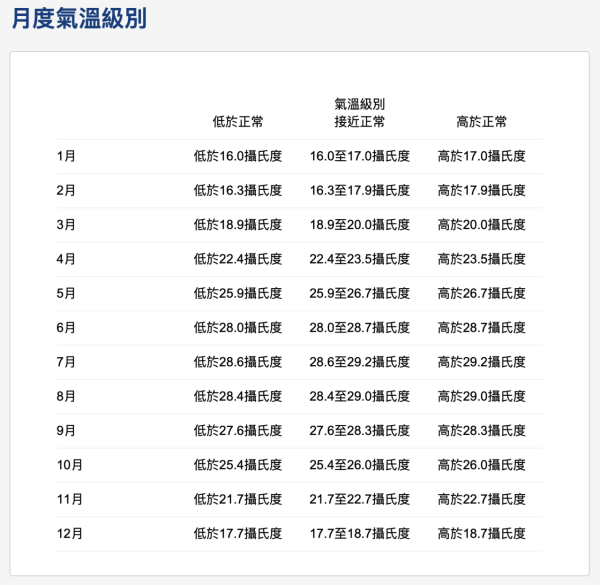Click the 2月 row label
The image size is (600, 585).
(66, 191)
